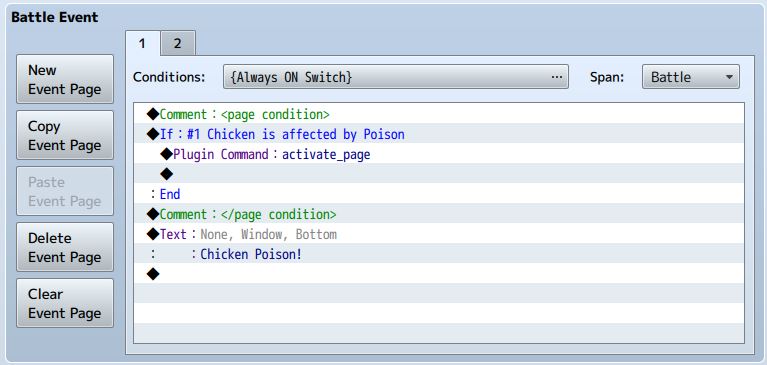The height and width of the screenshot is (365, 767).
Task: Select event page tab 1
Action: coord(142,44)
